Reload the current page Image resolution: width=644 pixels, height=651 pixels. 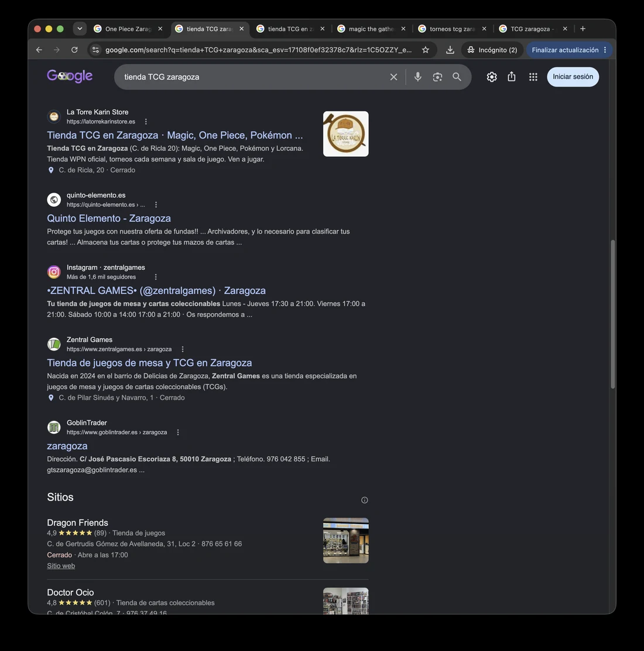pyautogui.click(x=74, y=50)
